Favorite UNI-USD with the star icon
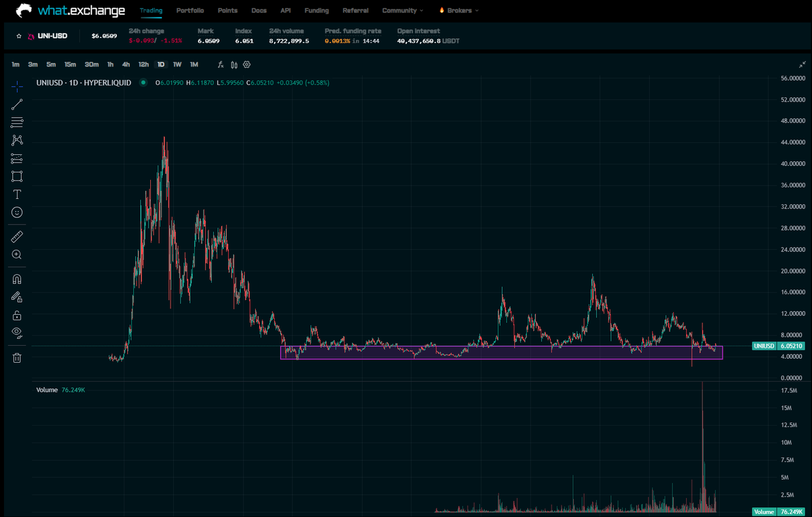This screenshot has height=517, width=812. point(19,36)
